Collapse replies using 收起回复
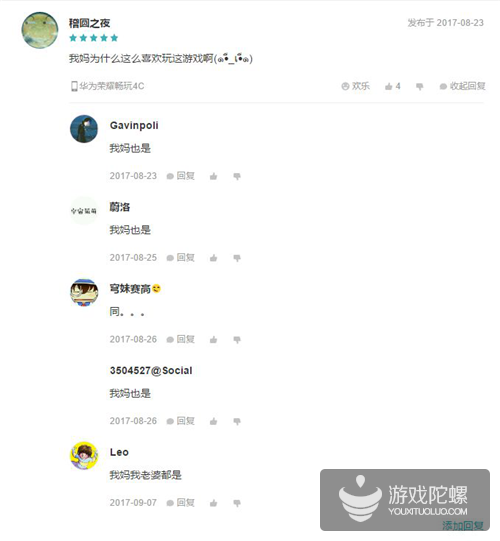The height and width of the screenshot is (541, 500). (x=462, y=86)
